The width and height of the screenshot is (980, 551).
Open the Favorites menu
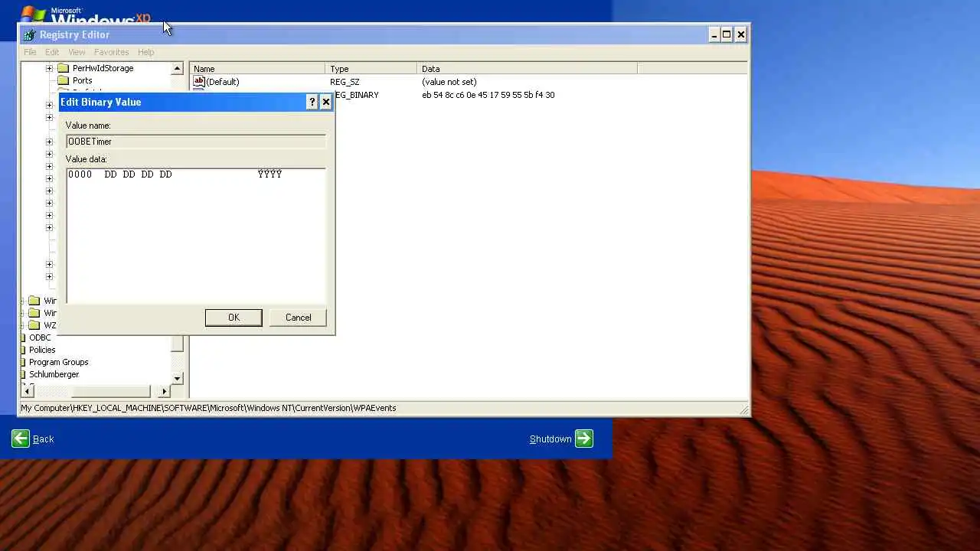[x=111, y=52]
